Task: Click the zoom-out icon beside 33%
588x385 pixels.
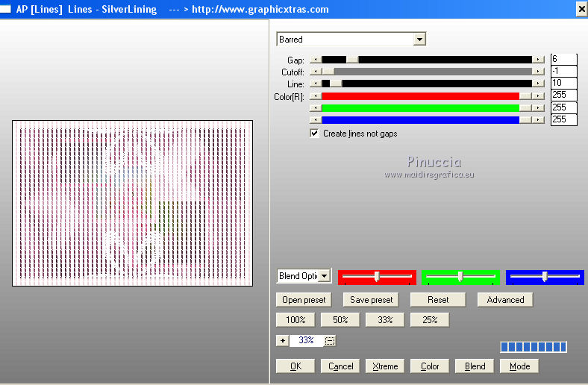Action: [330, 341]
